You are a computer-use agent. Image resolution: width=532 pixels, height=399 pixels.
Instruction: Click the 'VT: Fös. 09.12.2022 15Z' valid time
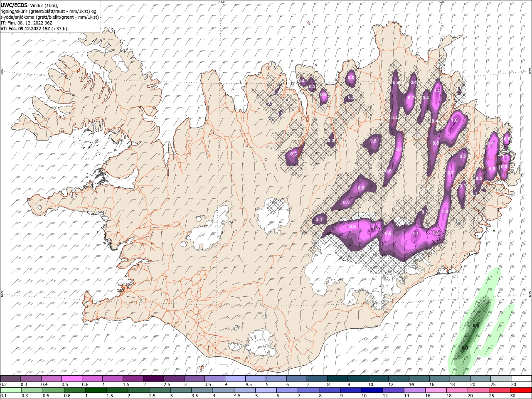click(25, 29)
